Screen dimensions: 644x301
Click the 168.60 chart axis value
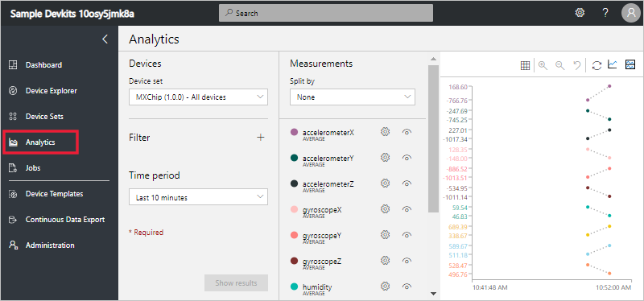(x=458, y=87)
